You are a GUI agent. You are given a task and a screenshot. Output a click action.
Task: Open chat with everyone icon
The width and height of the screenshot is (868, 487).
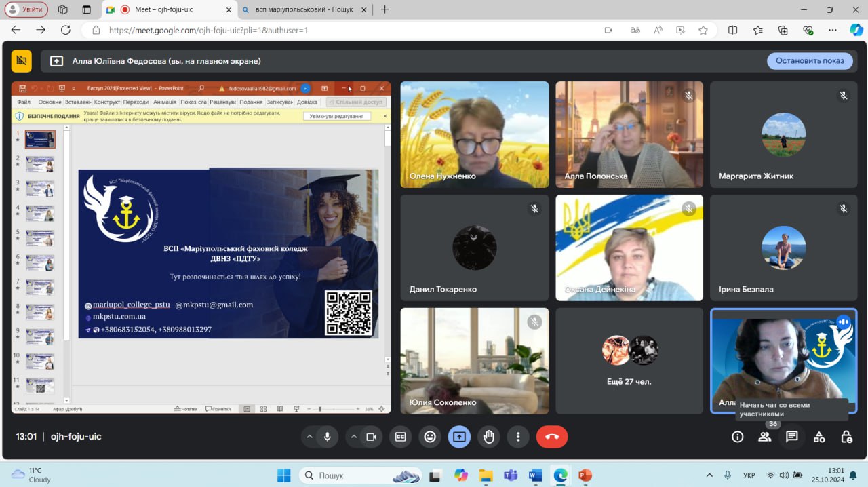click(x=791, y=437)
